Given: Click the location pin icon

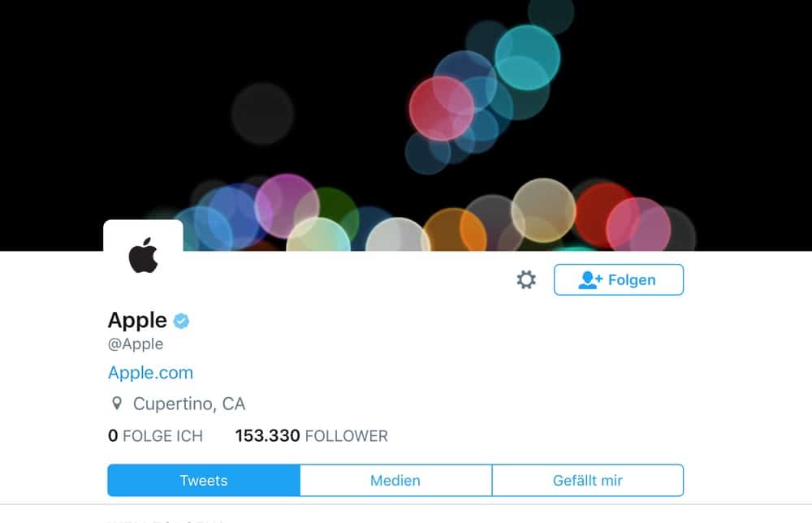Looking at the screenshot, I should coord(117,404).
